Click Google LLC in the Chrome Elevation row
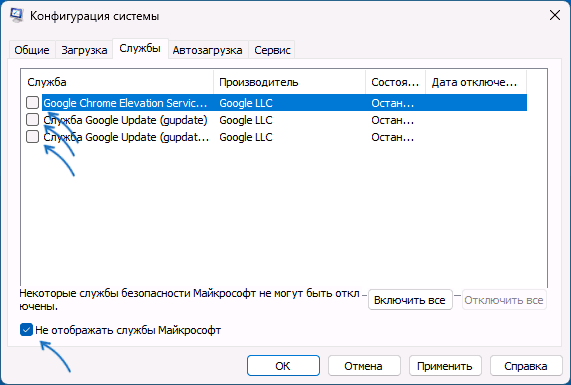 click(x=246, y=103)
